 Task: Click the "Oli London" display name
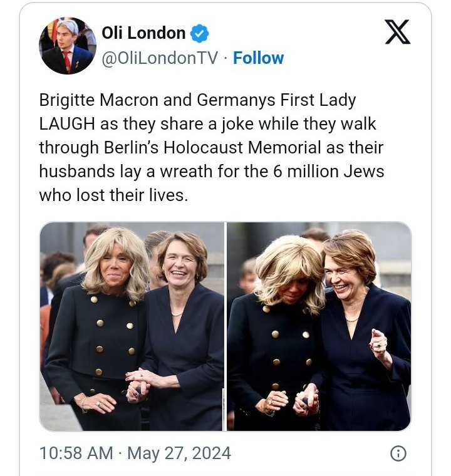pos(143,33)
